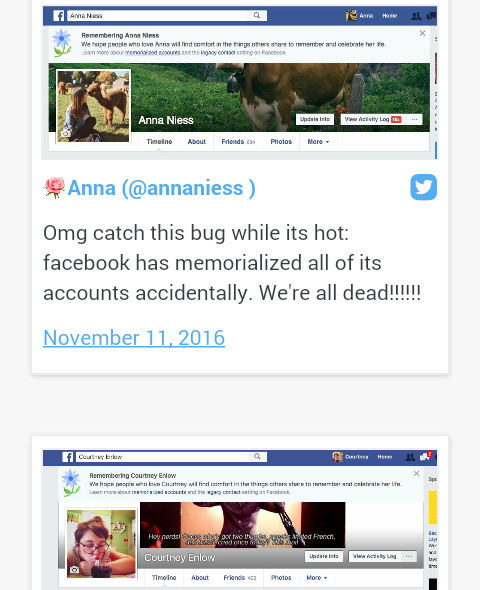Click search magnifier in Courtney Enlow search bar
The height and width of the screenshot is (590, 480).
coord(257,456)
